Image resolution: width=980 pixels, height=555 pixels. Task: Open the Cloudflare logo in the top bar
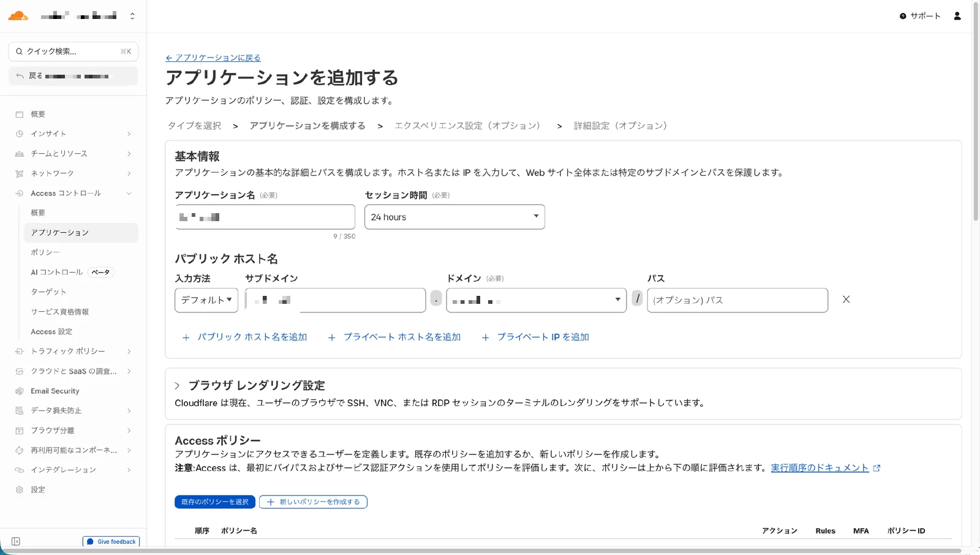point(18,15)
